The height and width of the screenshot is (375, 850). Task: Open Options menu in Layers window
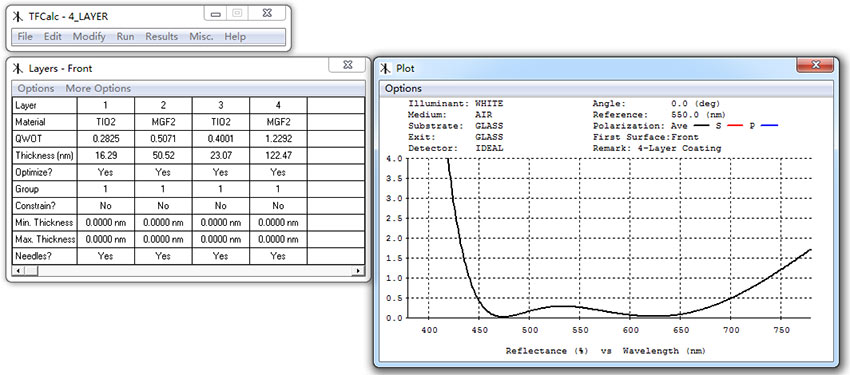point(36,88)
